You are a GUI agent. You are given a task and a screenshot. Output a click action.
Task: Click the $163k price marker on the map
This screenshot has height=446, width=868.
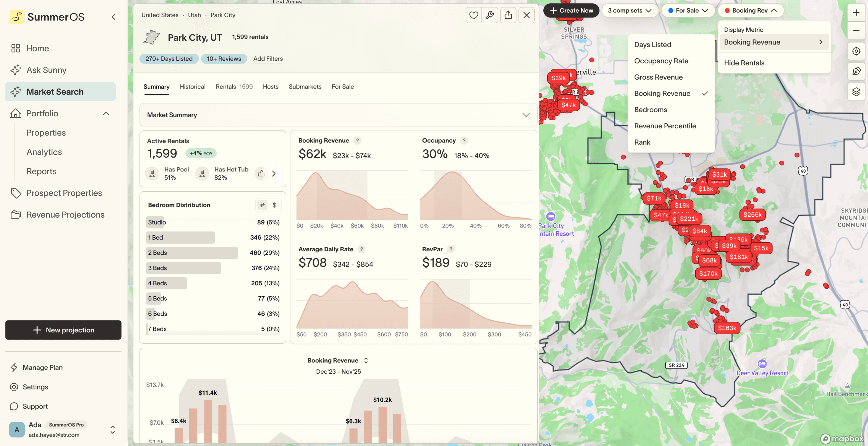pos(728,328)
